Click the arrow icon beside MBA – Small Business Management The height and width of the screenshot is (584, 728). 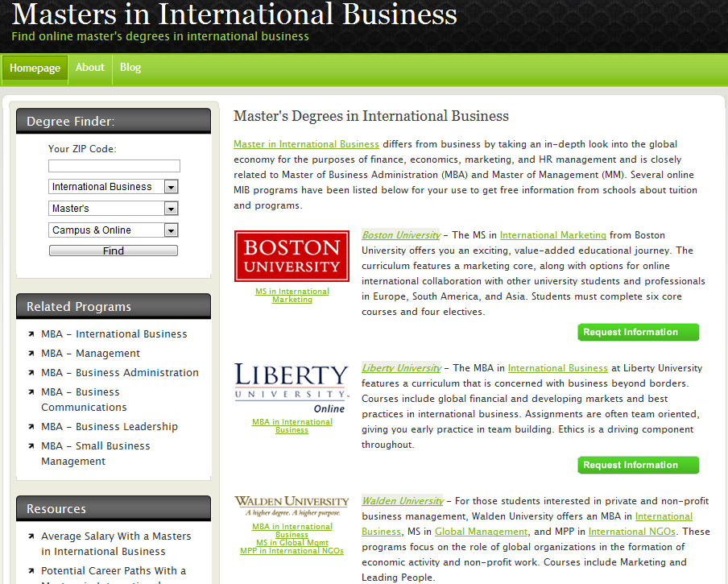click(31, 445)
